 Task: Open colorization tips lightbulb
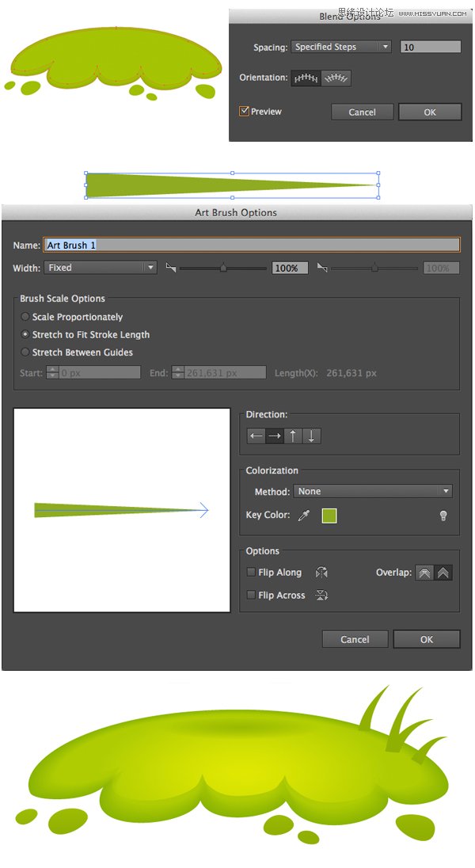(x=443, y=516)
